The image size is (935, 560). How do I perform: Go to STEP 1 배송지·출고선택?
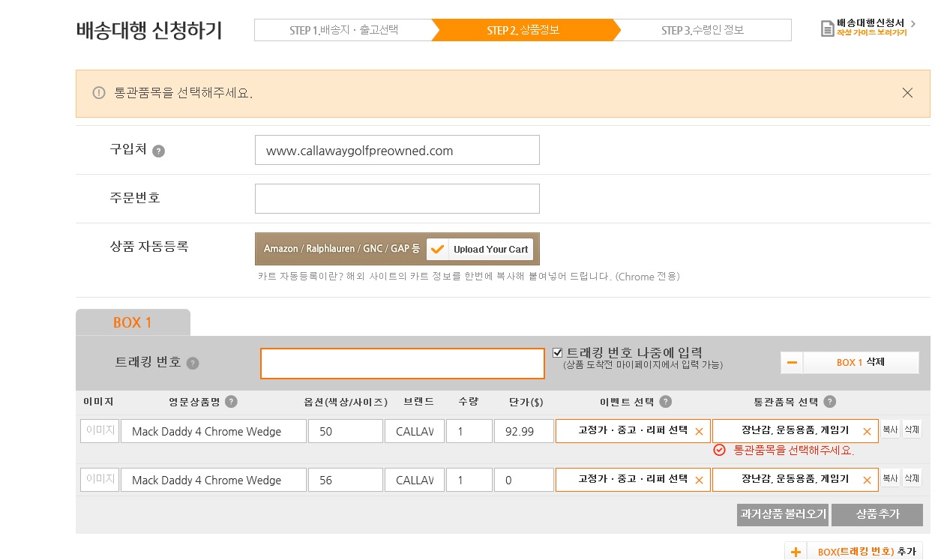coord(343,31)
